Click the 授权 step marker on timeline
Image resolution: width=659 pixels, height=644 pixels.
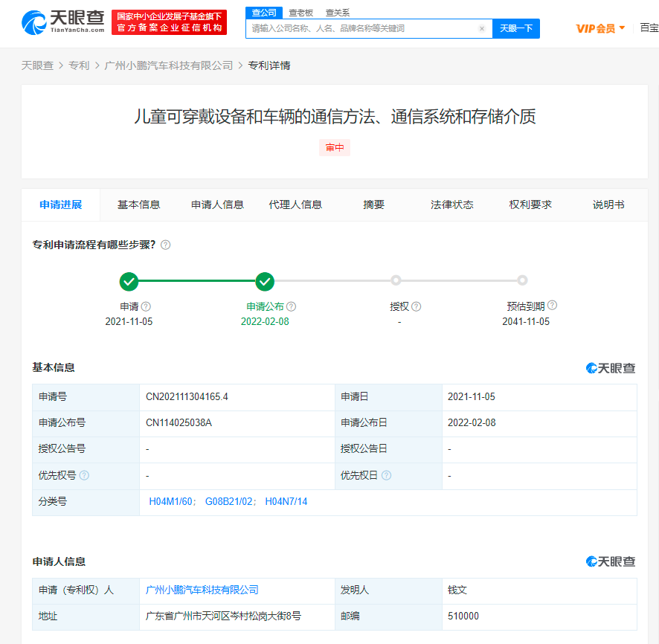pos(396,280)
